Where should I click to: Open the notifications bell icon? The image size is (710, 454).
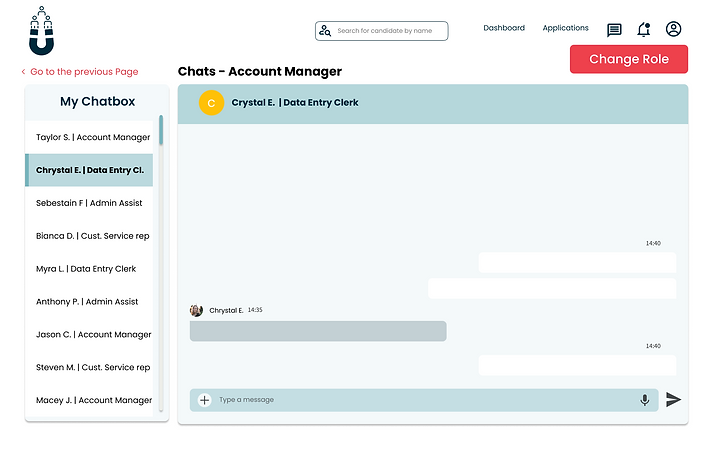644,29
